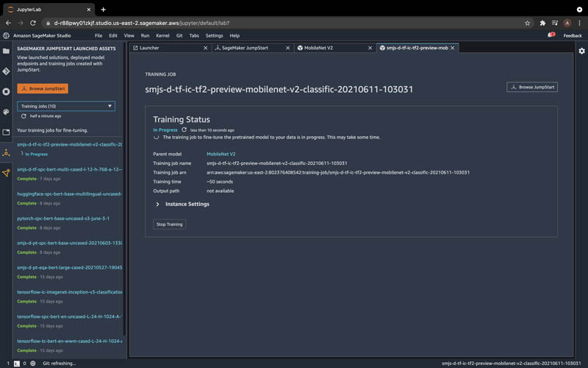Open the Kernel menu

[x=162, y=35]
